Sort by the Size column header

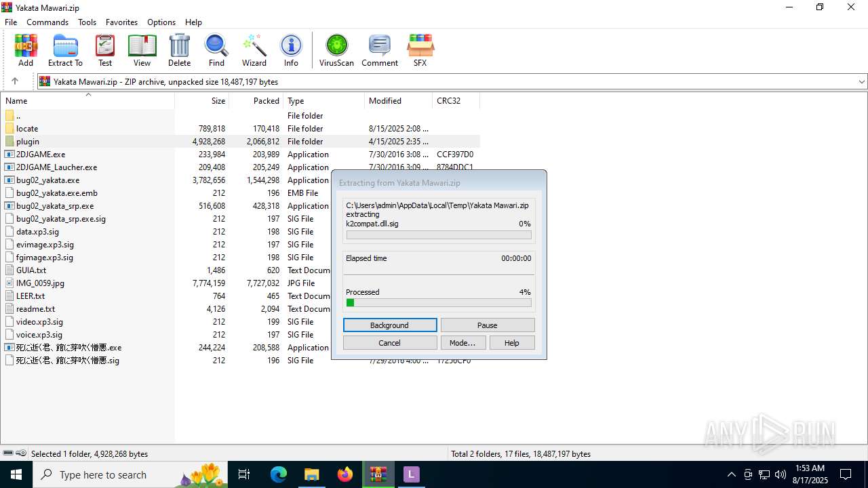click(x=202, y=100)
